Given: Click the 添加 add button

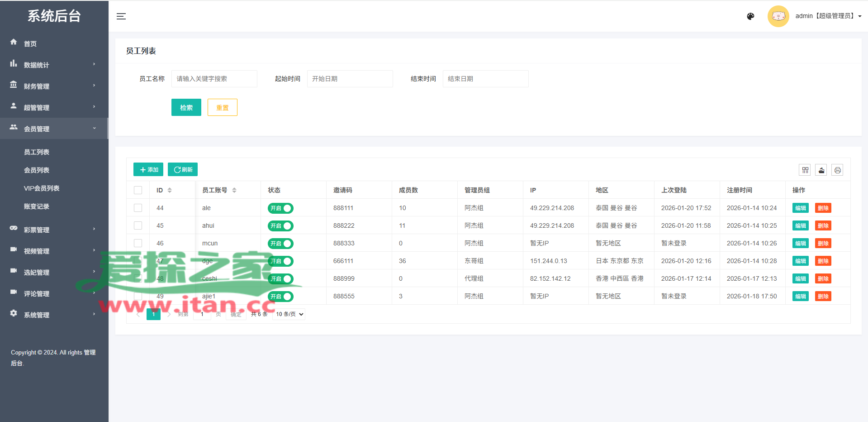Looking at the screenshot, I should 148,169.
